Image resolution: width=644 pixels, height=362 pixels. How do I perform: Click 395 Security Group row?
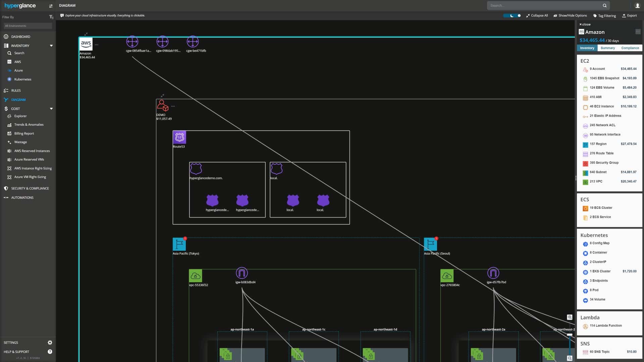(x=609, y=163)
